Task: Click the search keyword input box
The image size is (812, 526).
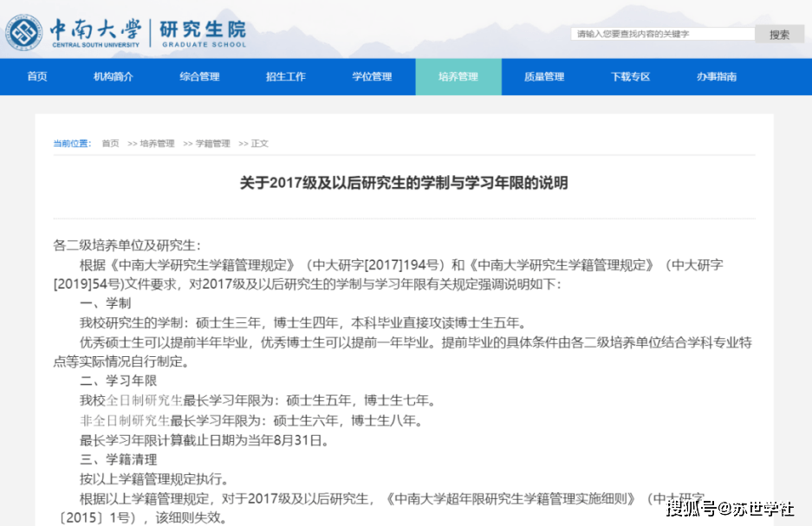Action: tap(663, 32)
